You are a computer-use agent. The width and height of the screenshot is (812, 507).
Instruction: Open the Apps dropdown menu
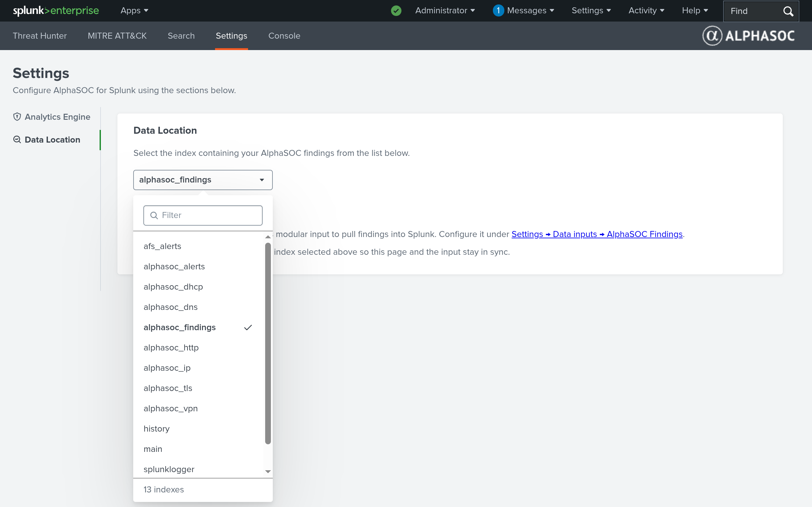[134, 11]
